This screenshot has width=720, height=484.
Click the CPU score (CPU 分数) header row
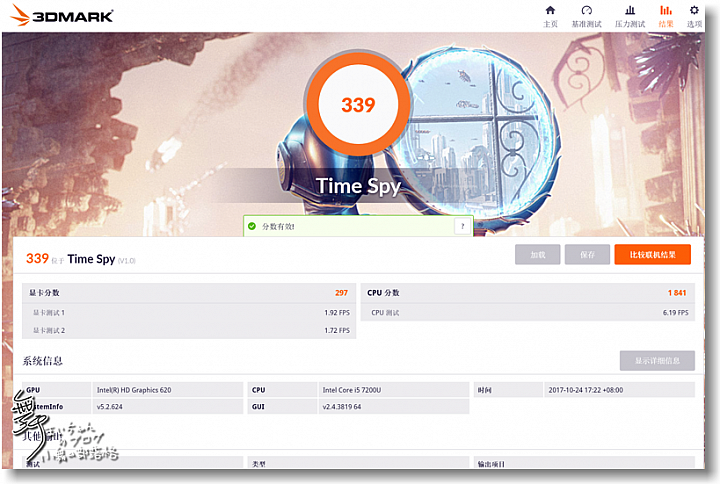(x=528, y=293)
